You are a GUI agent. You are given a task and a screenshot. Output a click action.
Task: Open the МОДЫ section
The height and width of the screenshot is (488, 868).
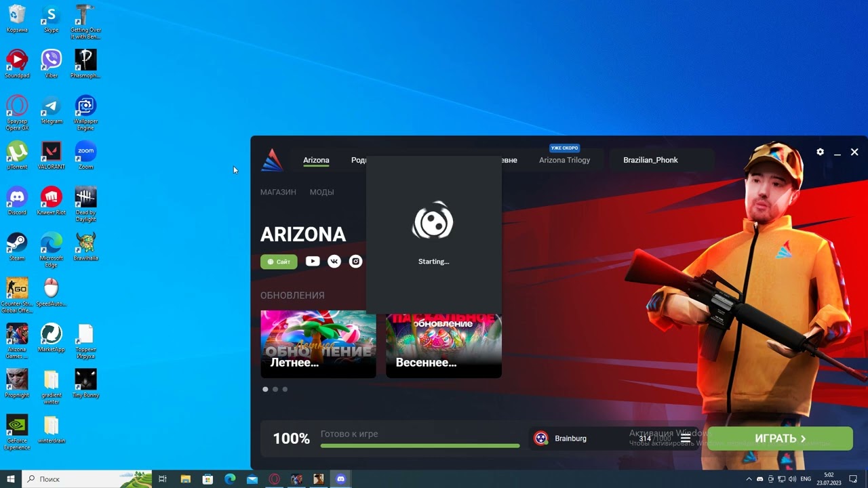coord(321,192)
